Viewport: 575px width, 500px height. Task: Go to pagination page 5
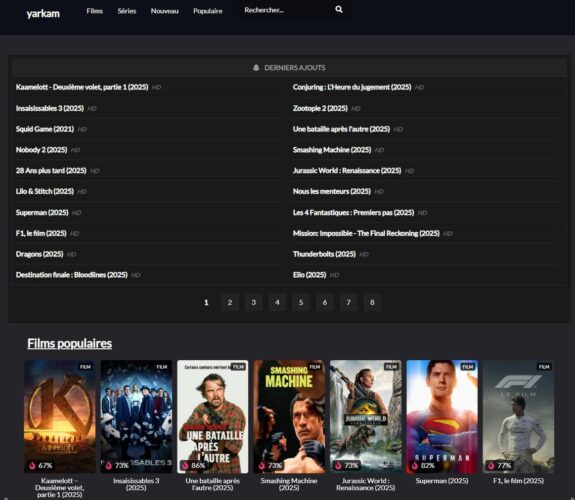[301, 303]
